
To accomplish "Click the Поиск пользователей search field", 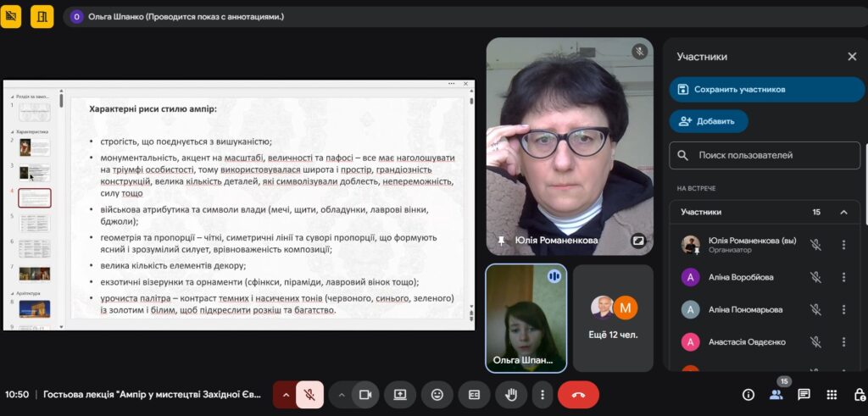I will (x=765, y=155).
